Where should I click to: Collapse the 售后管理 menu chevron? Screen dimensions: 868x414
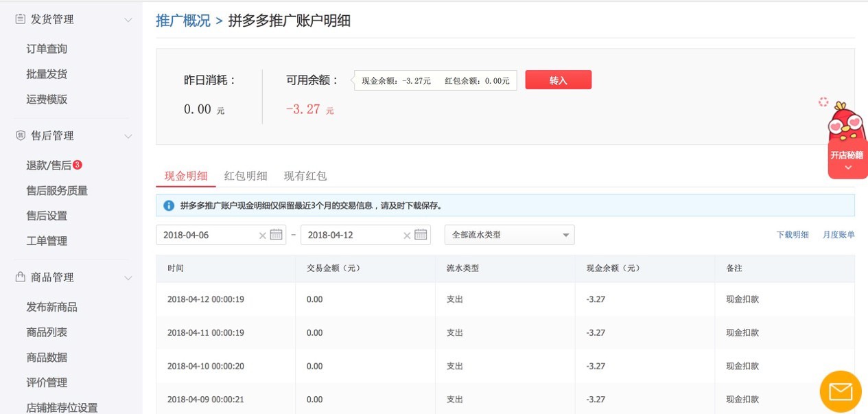(x=128, y=137)
